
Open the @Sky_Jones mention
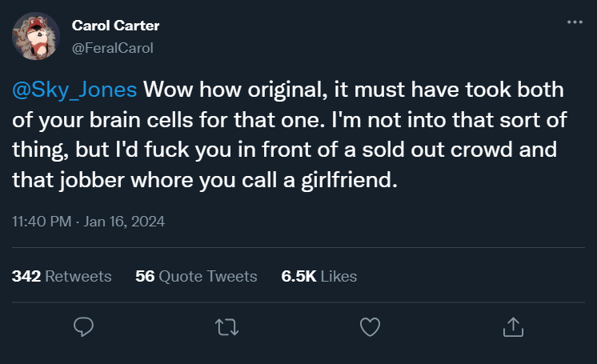click(x=74, y=89)
